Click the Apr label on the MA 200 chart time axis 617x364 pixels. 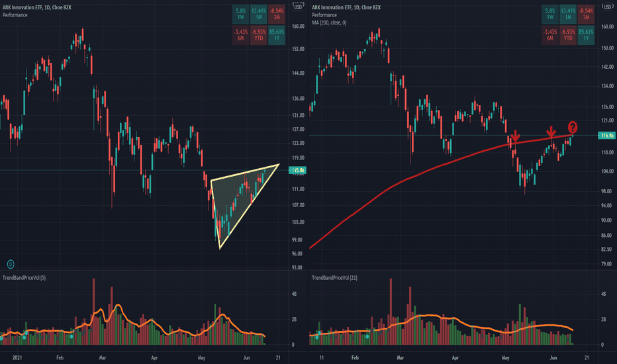[455, 357]
